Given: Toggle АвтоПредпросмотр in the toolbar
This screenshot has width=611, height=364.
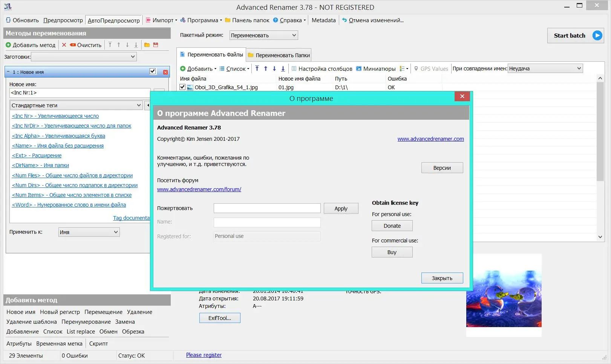Looking at the screenshot, I should coord(114,20).
